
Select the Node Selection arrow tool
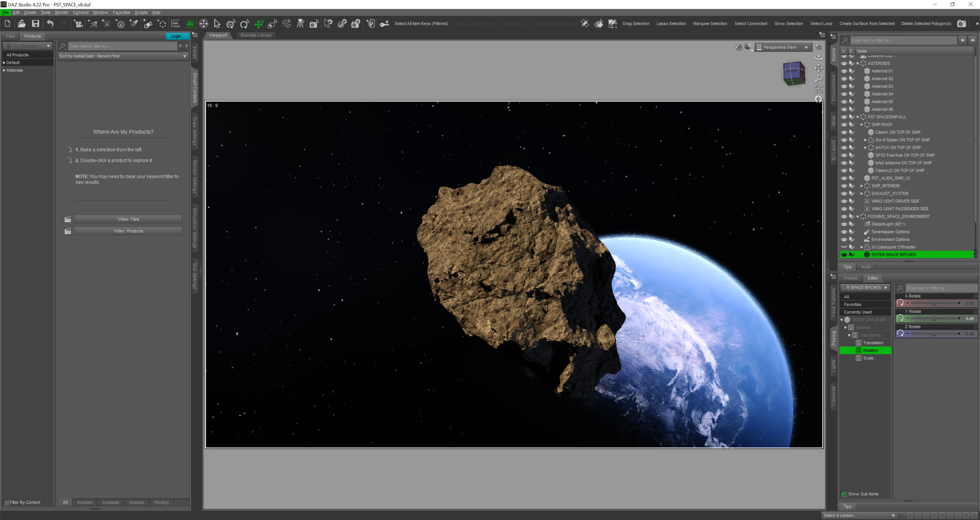click(x=217, y=23)
